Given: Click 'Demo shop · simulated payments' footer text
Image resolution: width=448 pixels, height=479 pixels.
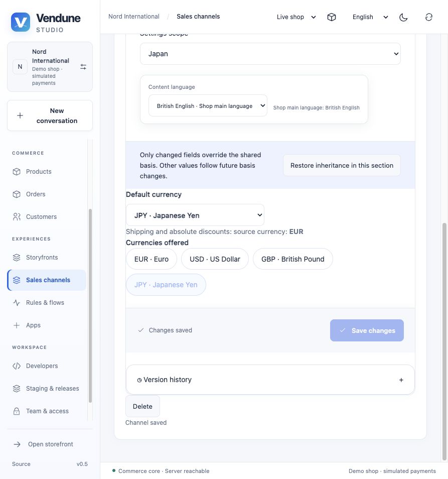Looking at the screenshot, I should (x=392, y=471).
